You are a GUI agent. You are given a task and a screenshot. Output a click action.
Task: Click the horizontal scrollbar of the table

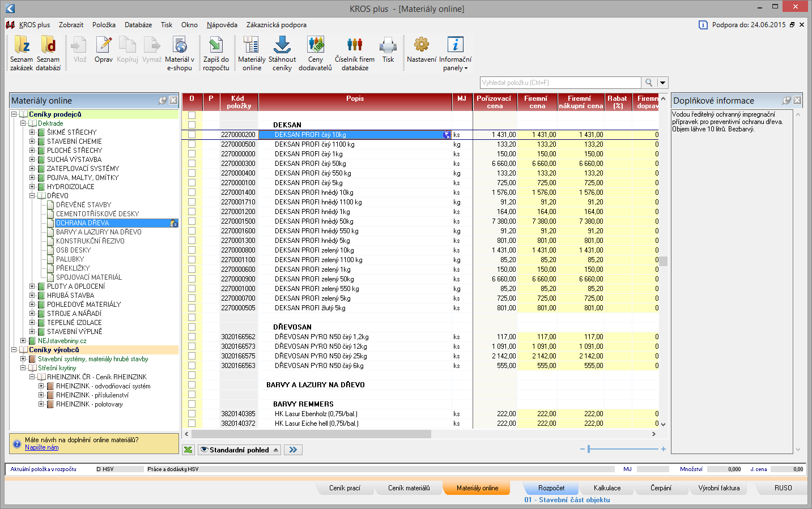pos(311,434)
